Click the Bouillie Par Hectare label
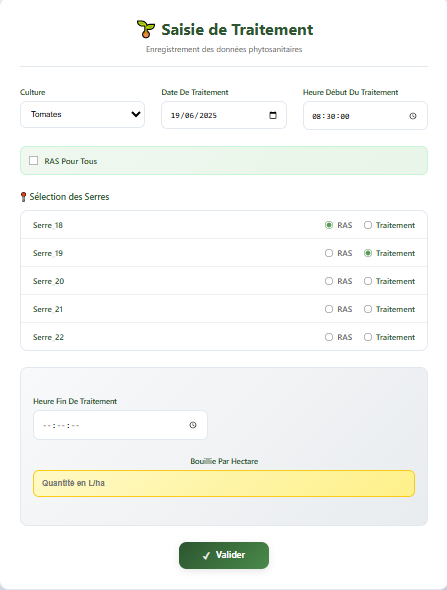The image size is (447, 590). 224,461
